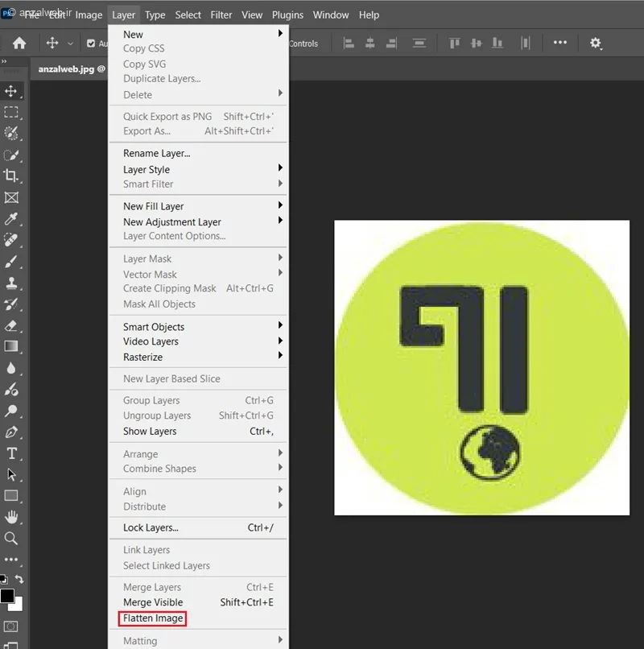The height and width of the screenshot is (649, 644).
Task: Click the foreground color swatch
Action: point(7,596)
